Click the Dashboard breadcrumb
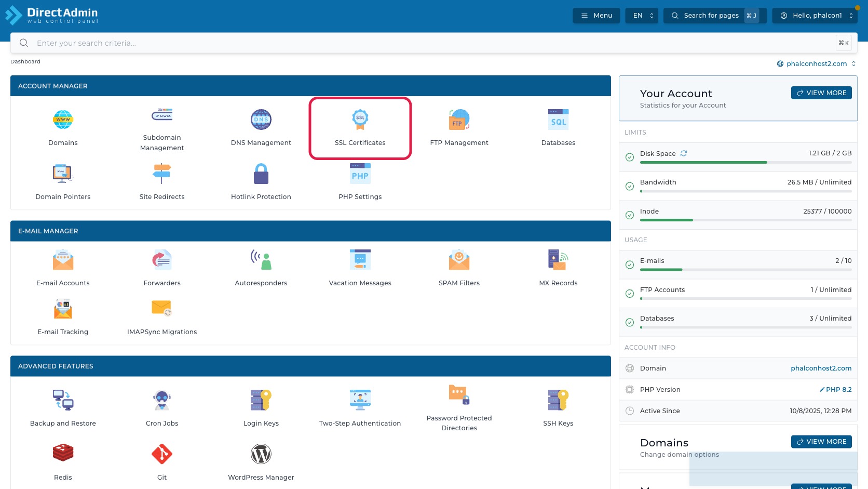868x489 pixels. tap(25, 61)
